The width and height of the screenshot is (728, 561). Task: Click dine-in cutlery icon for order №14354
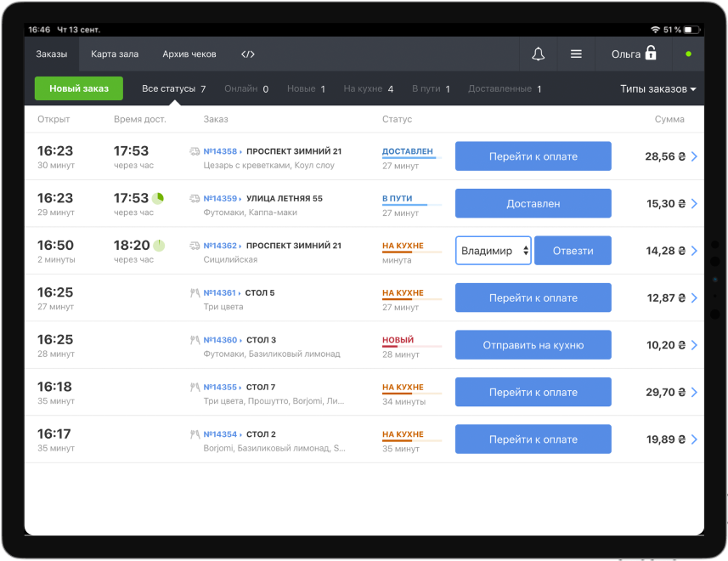(195, 434)
